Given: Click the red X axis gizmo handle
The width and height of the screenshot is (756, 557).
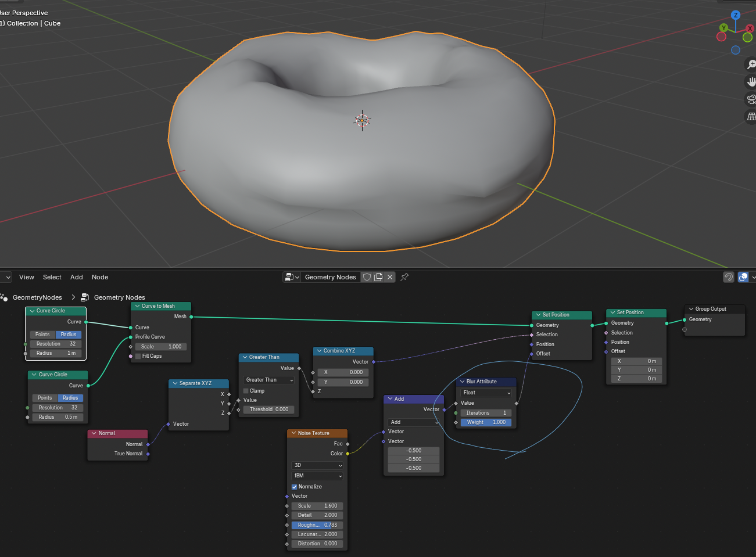Looking at the screenshot, I should [750, 28].
